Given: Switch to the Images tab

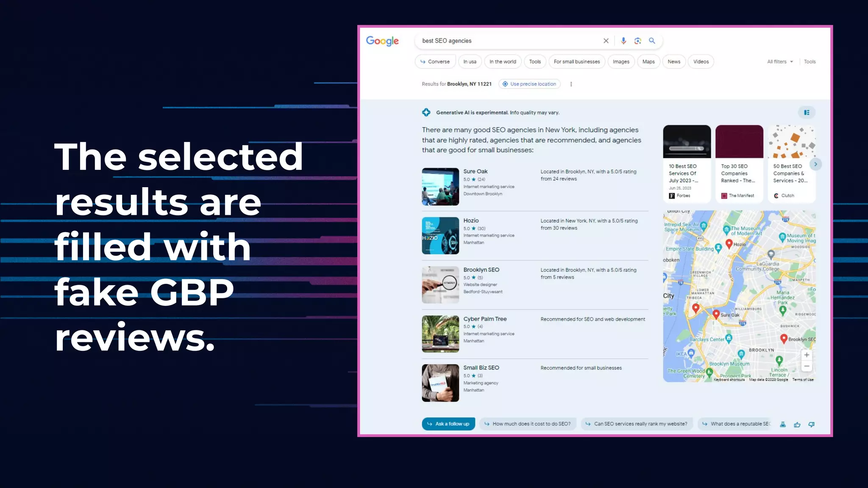Looking at the screenshot, I should [620, 61].
